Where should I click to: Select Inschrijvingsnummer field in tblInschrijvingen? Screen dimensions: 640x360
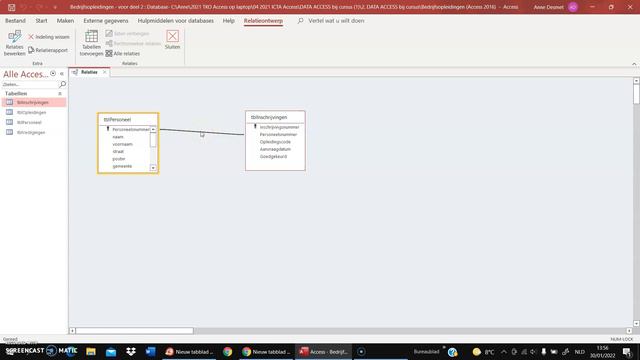[x=279, y=127]
